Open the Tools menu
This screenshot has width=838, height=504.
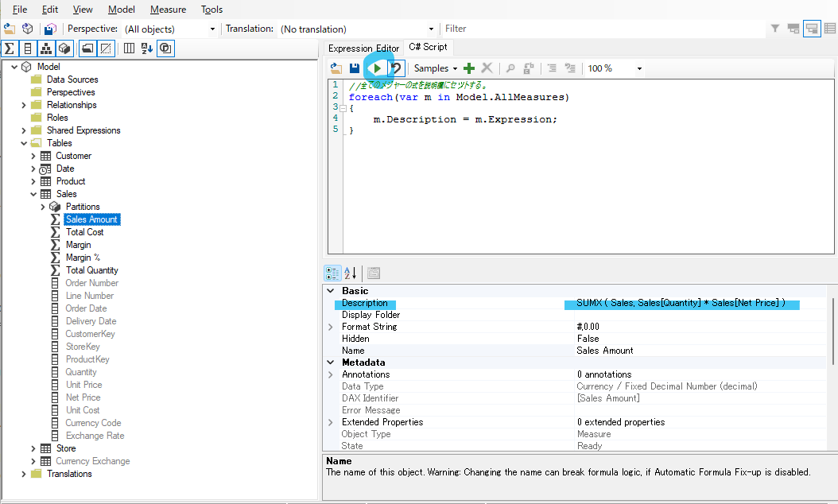[211, 10]
